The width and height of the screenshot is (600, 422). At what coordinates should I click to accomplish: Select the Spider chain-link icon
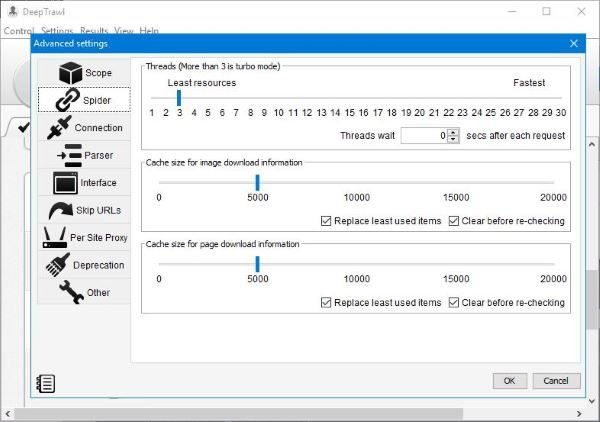coord(68,100)
